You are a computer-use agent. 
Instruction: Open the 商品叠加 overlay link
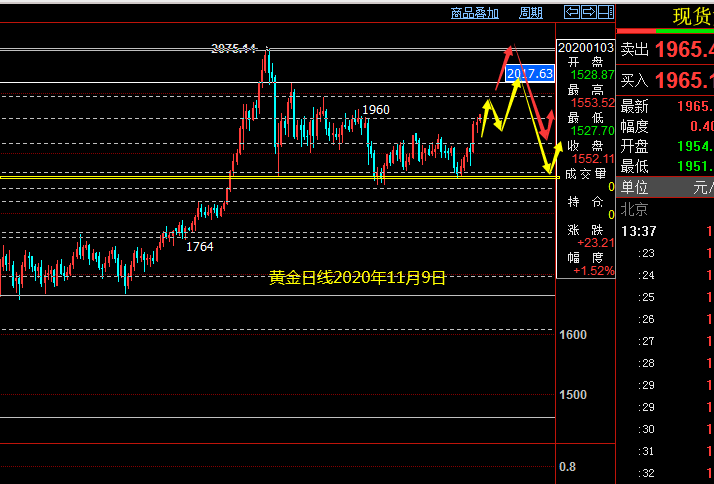pyautogui.click(x=474, y=13)
